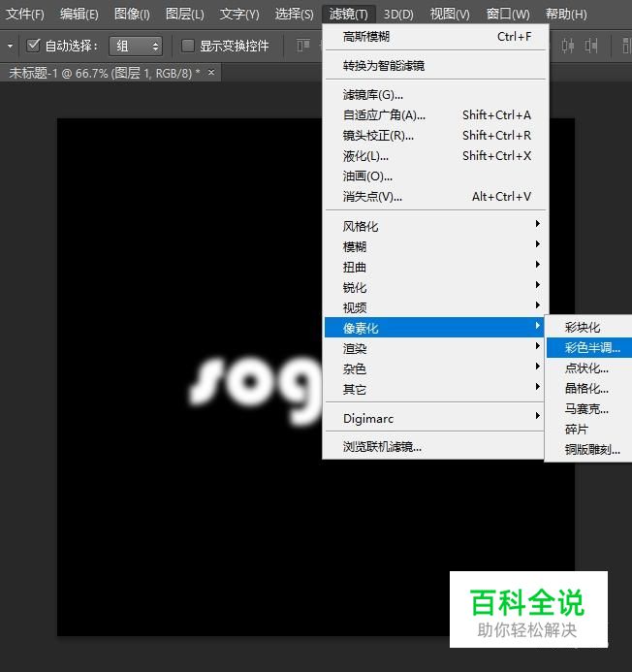Open the 窗口(W) menu
Viewport: 632px width, 672px height.
coord(508,15)
